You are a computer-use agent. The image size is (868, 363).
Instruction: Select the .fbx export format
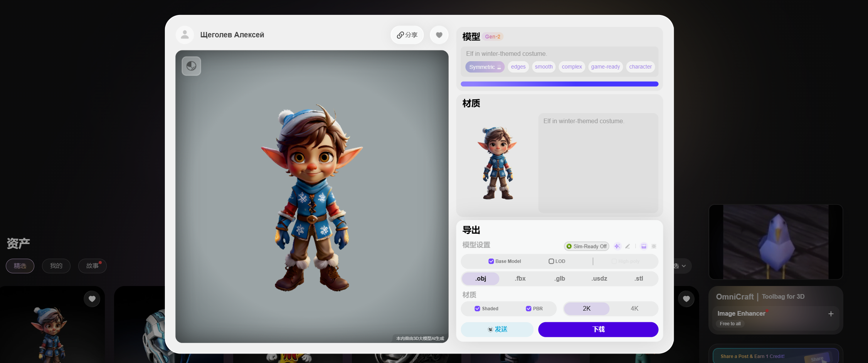pyautogui.click(x=520, y=279)
